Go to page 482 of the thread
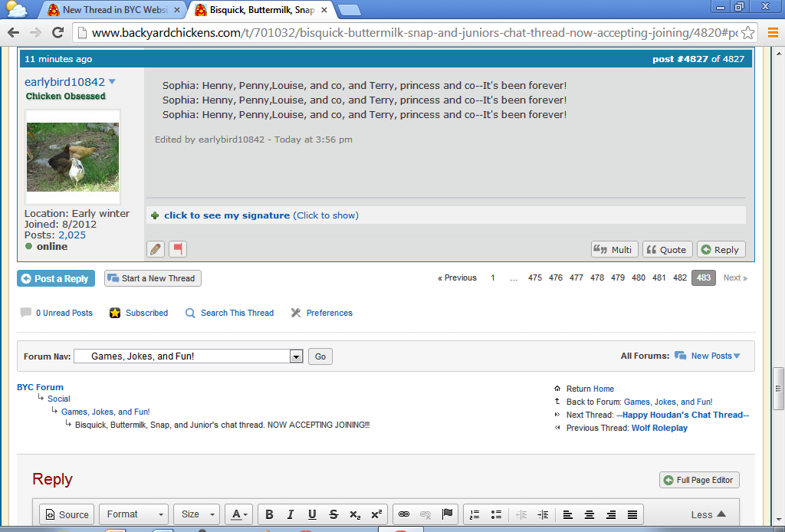This screenshot has width=785, height=532. 680,278
